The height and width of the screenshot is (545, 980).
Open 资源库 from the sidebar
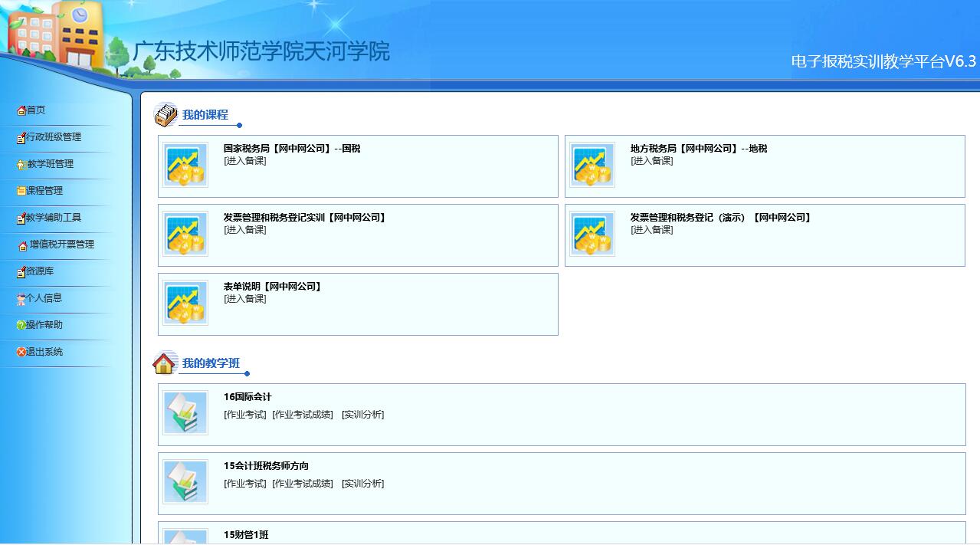(40, 271)
